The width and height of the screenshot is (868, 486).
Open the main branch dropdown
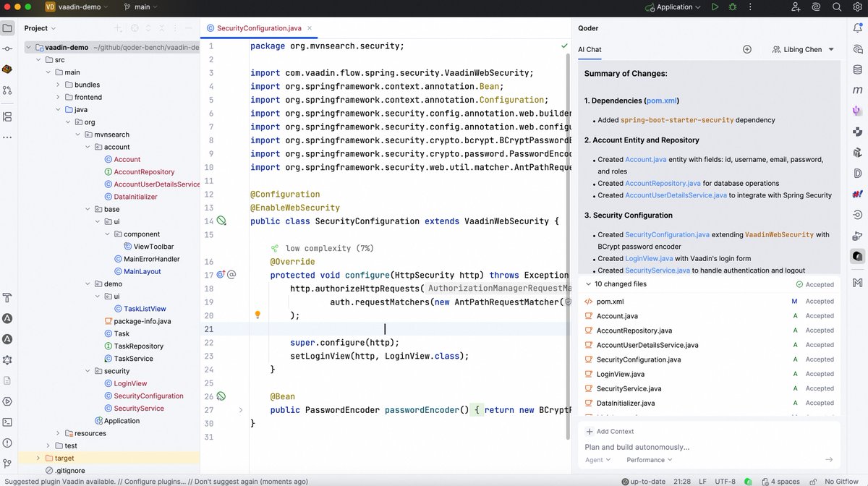click(x=142, y=7)
